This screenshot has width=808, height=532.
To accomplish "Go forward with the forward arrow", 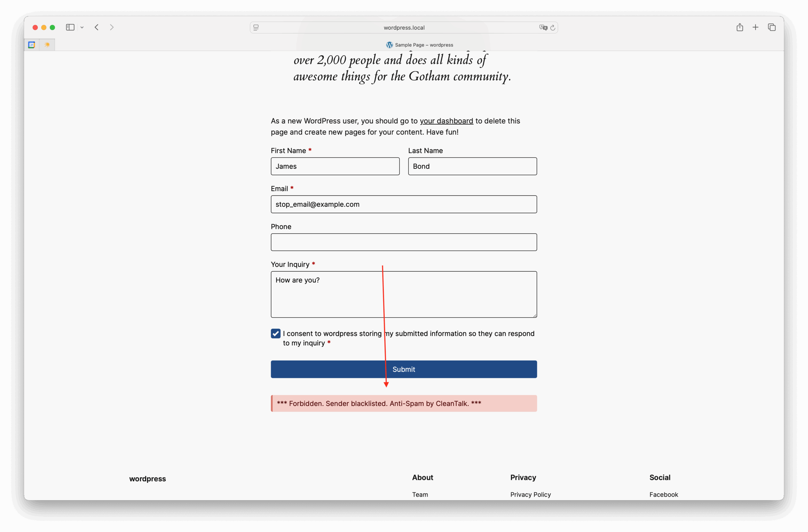I will click(x=112, y=27).
